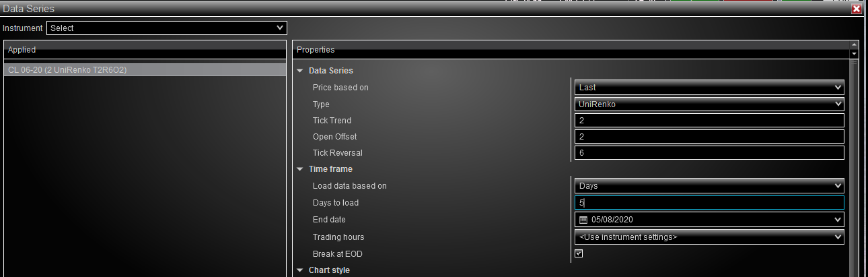The image size is (868, 277).
Task: Collapse the Data Series section triangle
Action: [x=300, y=71]
